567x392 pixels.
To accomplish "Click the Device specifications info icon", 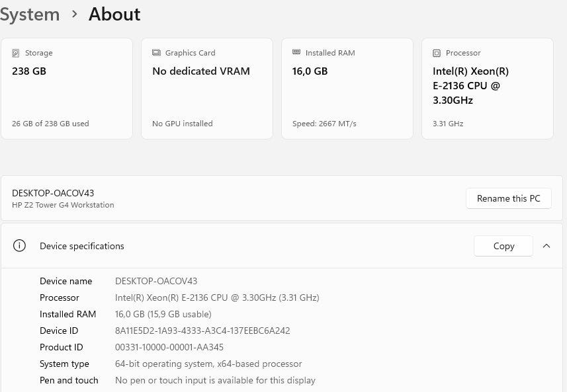I will tap(20, 246).
